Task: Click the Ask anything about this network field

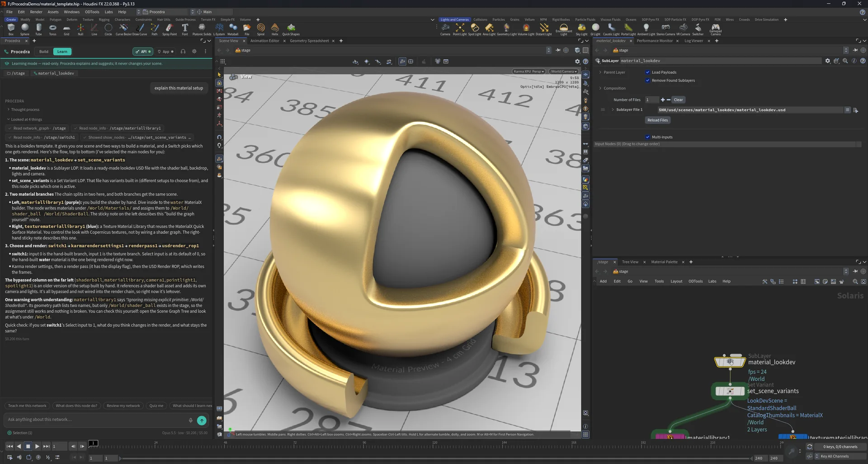Action: [95, 420]
